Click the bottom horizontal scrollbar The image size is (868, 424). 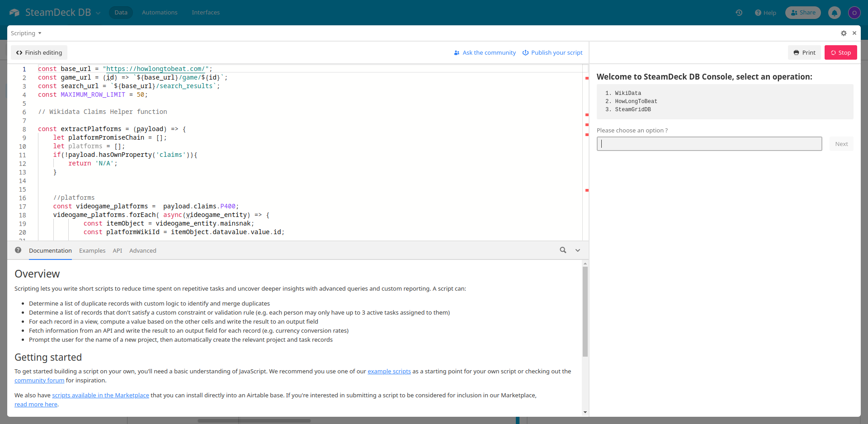pyautogui.click(x=254, y=421)
